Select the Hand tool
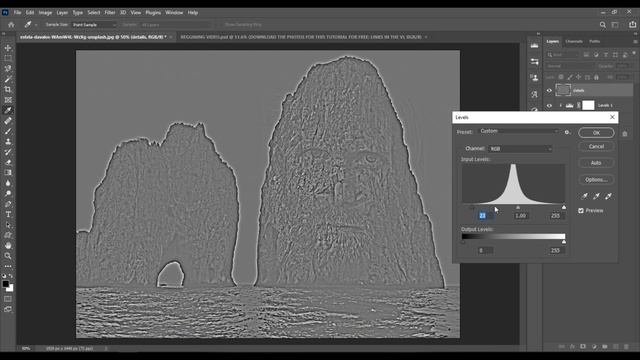 coord(8,245)
